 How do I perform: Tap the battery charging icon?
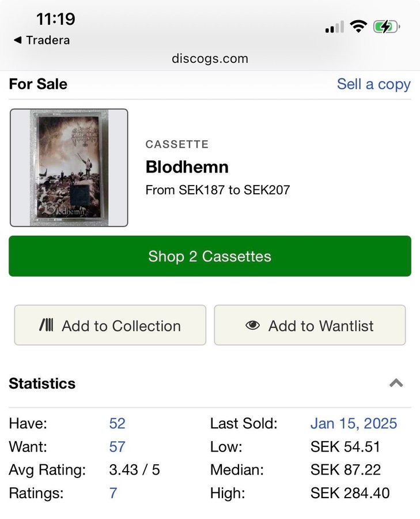386,27
